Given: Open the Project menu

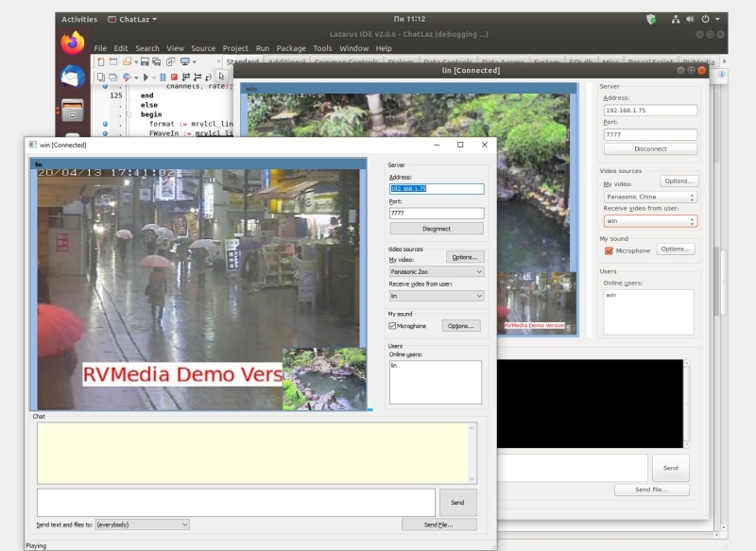Looking at the screenshot, I should click(x=235, y=48).
